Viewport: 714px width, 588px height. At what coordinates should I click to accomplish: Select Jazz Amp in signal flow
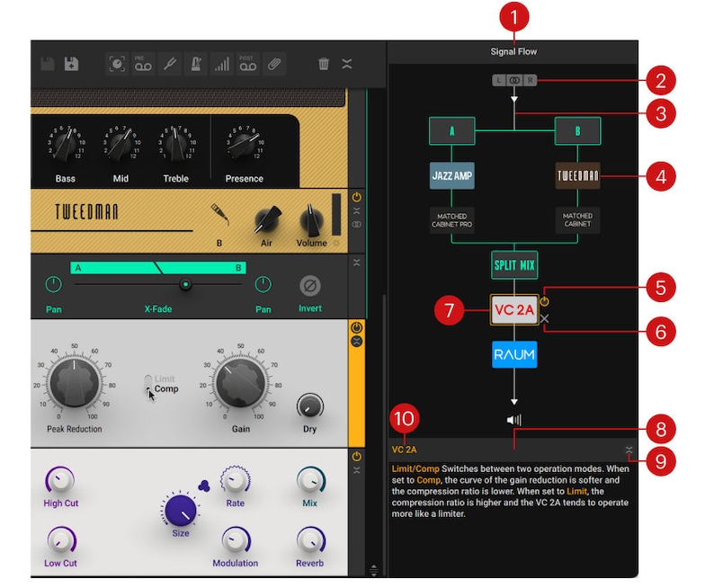pyautogui.click(x=451, y=175)
